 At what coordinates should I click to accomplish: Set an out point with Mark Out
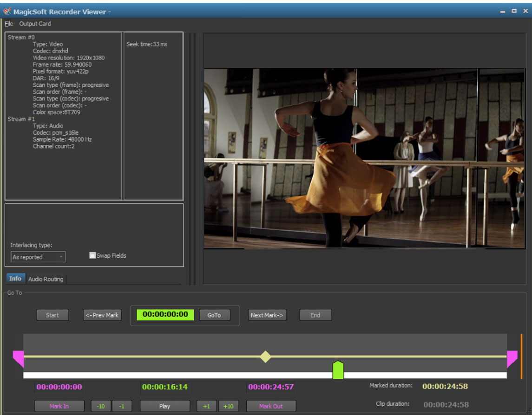click(x=271, y=406)
